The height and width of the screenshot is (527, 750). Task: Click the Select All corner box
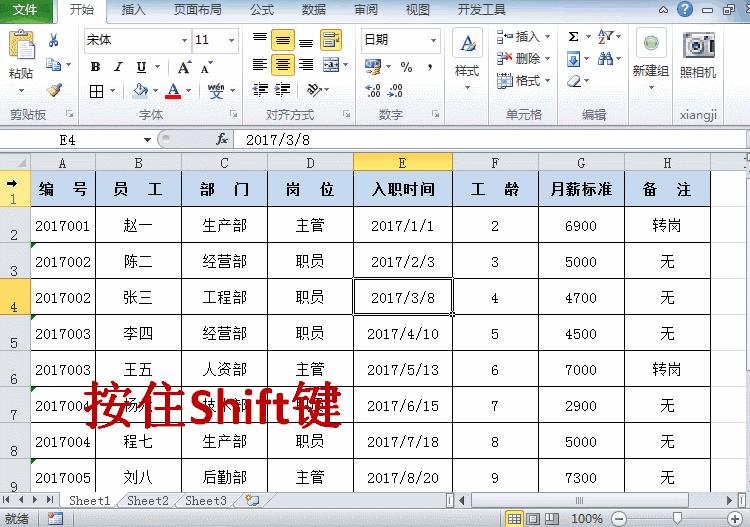(15, 162)
